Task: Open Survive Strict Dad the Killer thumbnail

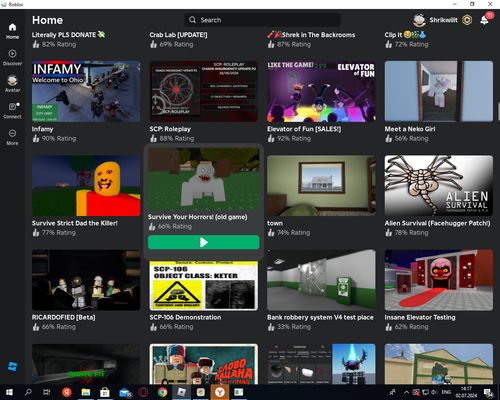Action: point(86,186)
